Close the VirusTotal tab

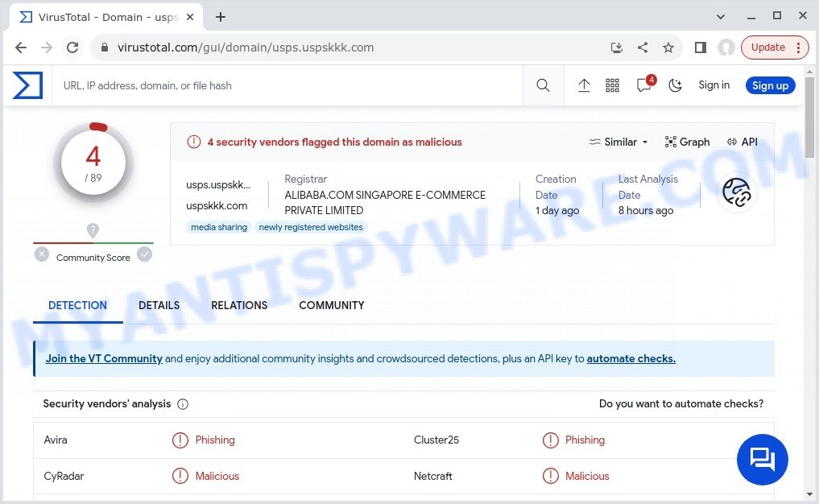pyautogui.click(x=190, y=17)
